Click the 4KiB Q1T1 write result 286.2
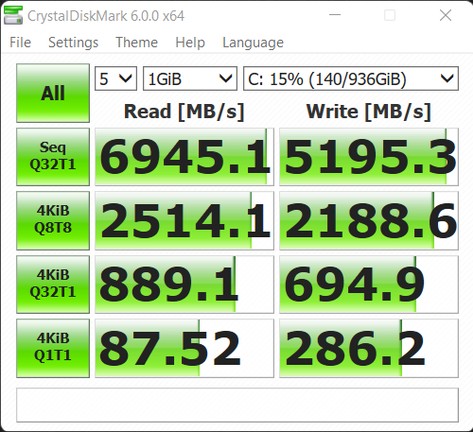473x432 pixels. pos(369,348)
